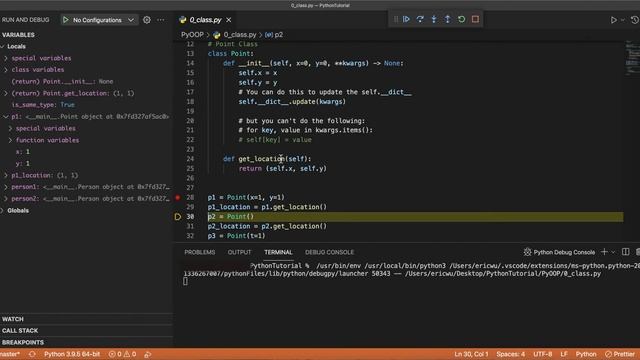Click the debug status bar icon
Image resolution: width=640 pixels, height=360 pixels.
[x=148, y=354]
